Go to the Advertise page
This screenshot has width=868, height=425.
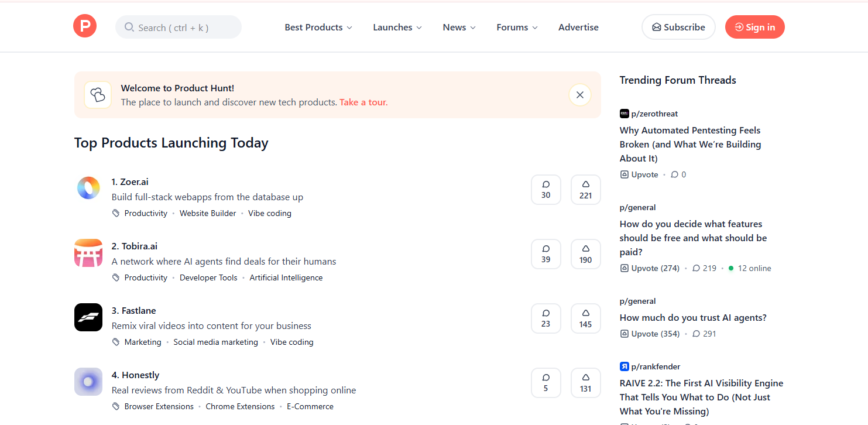(578, 28)
